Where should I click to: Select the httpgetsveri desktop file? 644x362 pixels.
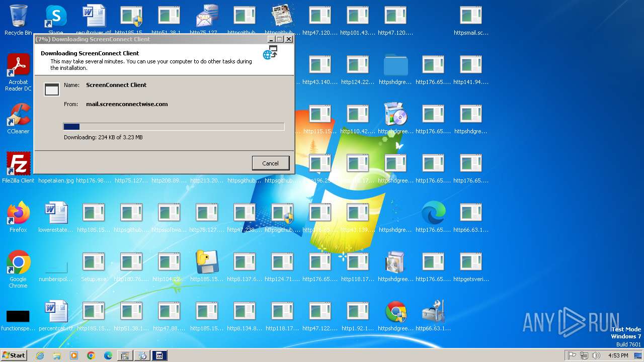point(471,266)
